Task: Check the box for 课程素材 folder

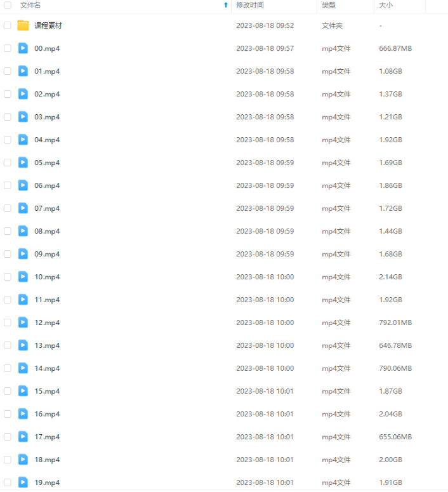Action: pyautogui.click(x=8, y=25)
